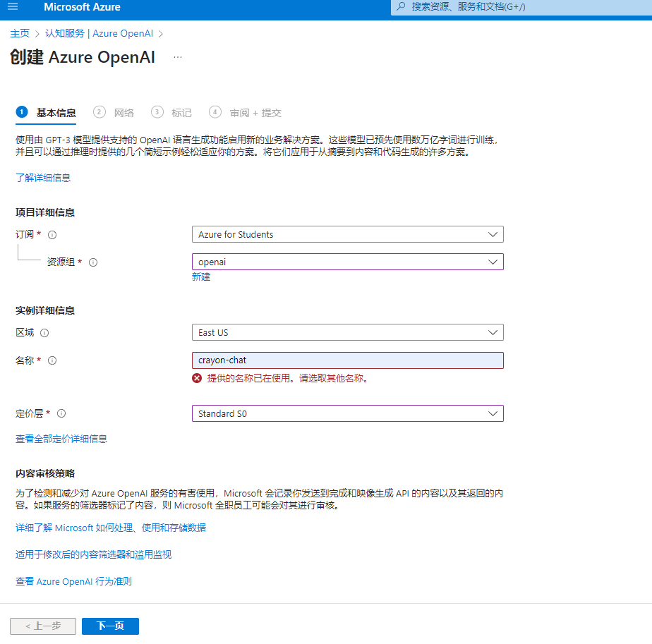The height and width of the screenshot is (644, 652).
Task: Click the 名称 field containing crayon-chat
Action: (348, 360)
